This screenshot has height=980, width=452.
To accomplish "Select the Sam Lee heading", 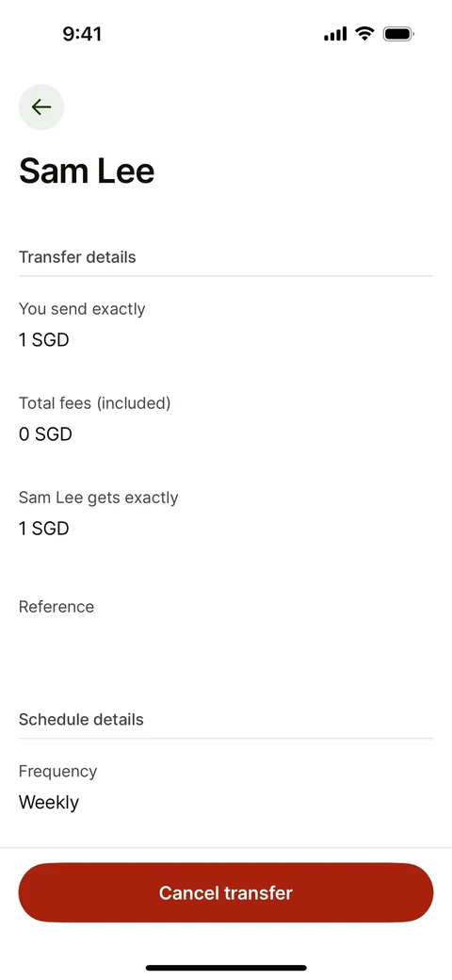I will 87,171.
